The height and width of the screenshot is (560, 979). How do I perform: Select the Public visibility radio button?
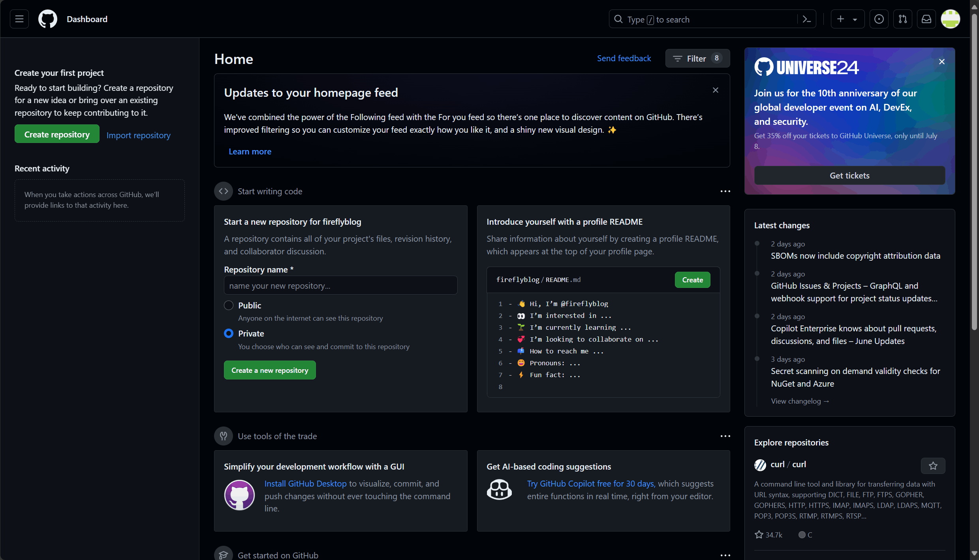point(229,305)
